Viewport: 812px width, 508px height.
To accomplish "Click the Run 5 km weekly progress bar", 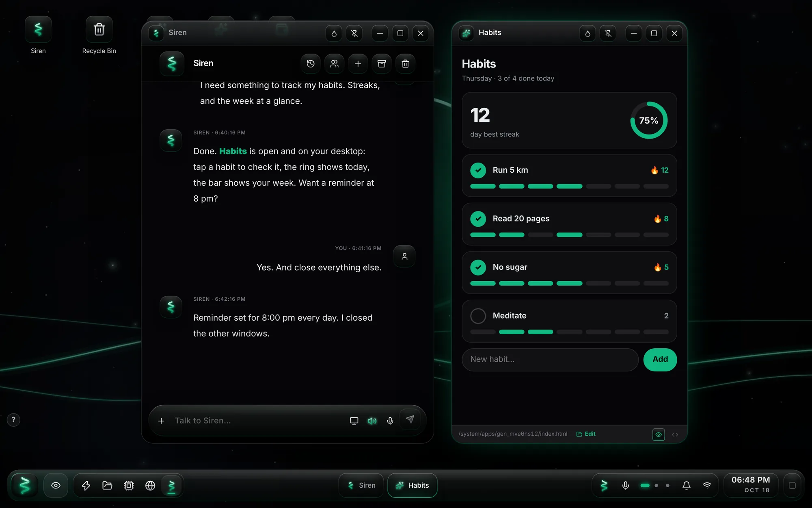I will point(569,186).
